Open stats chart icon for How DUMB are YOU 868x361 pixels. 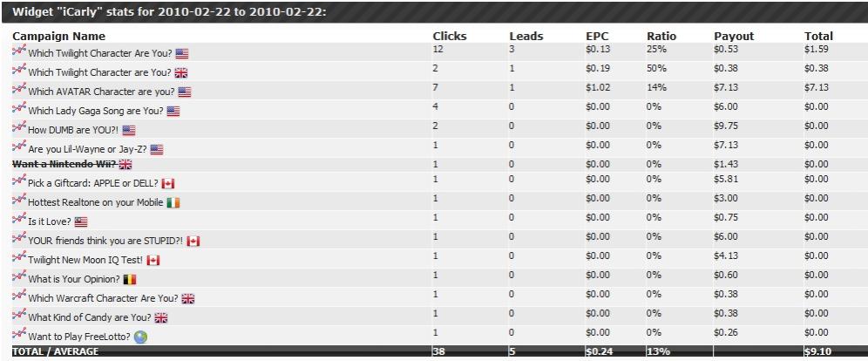(18, 128)
